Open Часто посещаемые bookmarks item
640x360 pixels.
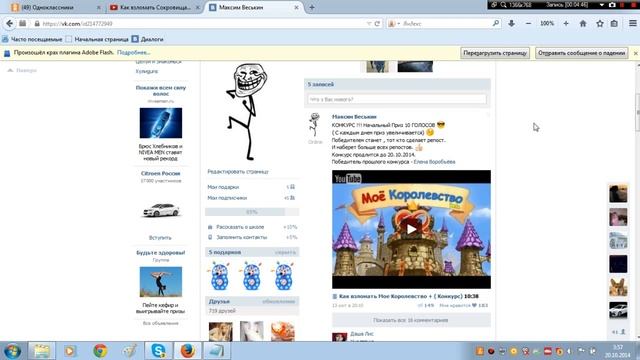coord(32,39)
